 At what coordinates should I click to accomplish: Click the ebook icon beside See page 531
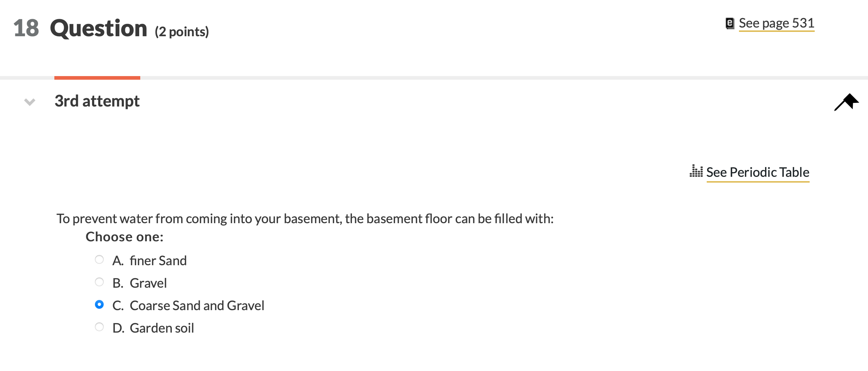click(x=730, y=24)
